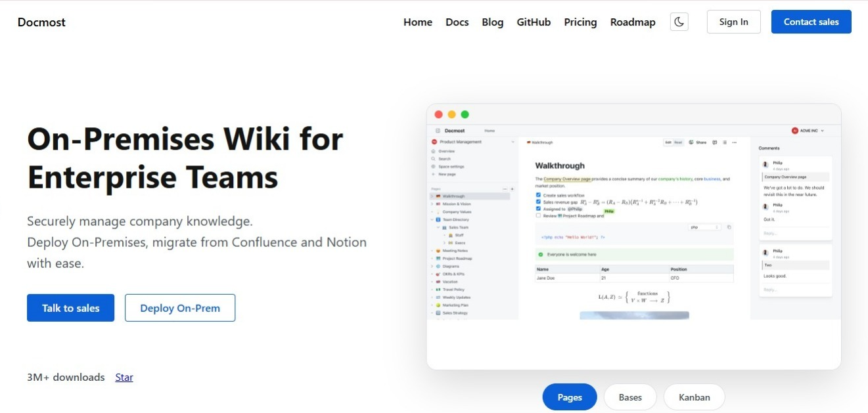The image size is (868, 413).
Task: Open the Product Management space dropdown
Action: tap(473, 142)
